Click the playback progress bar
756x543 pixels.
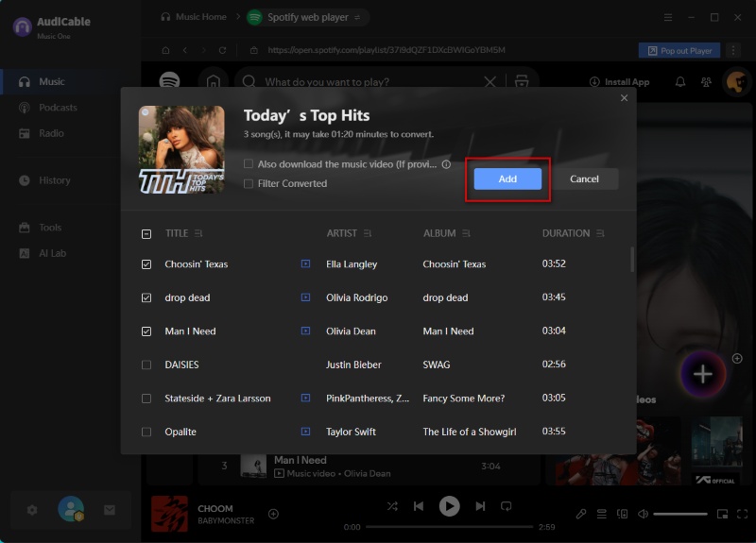point(450,527)
